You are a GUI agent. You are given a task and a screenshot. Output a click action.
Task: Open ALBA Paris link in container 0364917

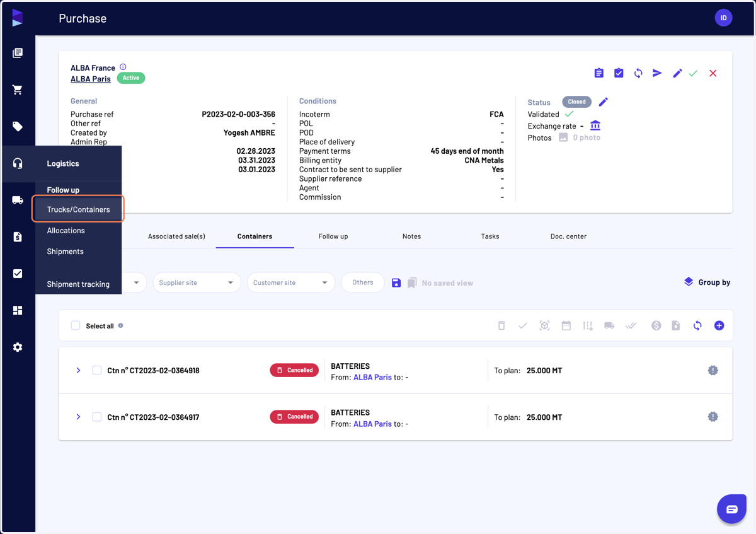tap(372, 424)
